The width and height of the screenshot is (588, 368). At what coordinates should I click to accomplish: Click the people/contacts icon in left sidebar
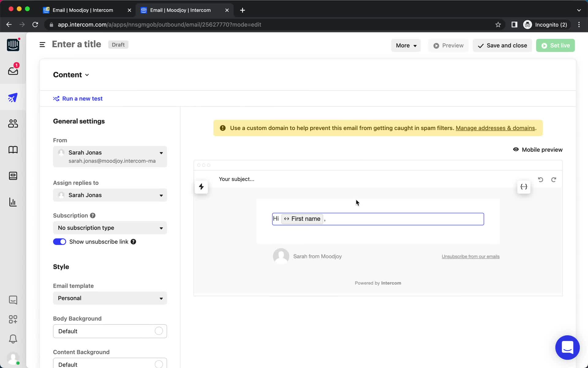click(13, 123)
